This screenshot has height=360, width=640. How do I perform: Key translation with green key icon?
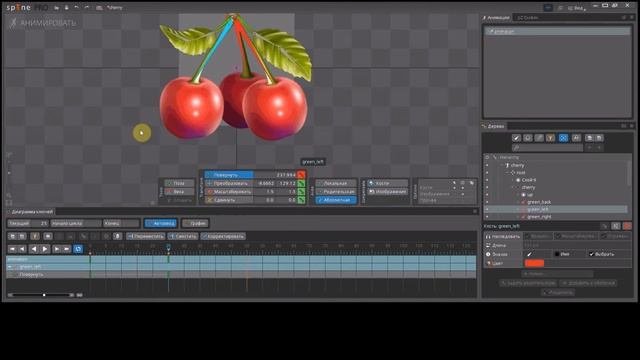(301, 183)
